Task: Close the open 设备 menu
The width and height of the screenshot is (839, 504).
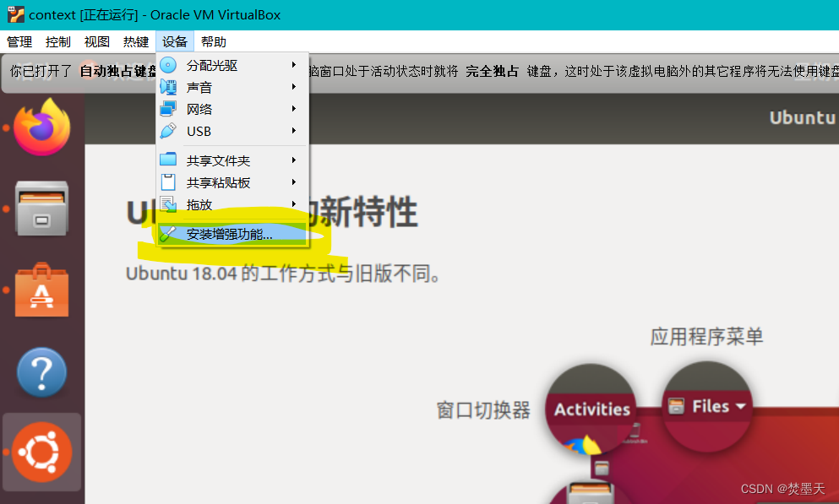Action: [174, 41]
